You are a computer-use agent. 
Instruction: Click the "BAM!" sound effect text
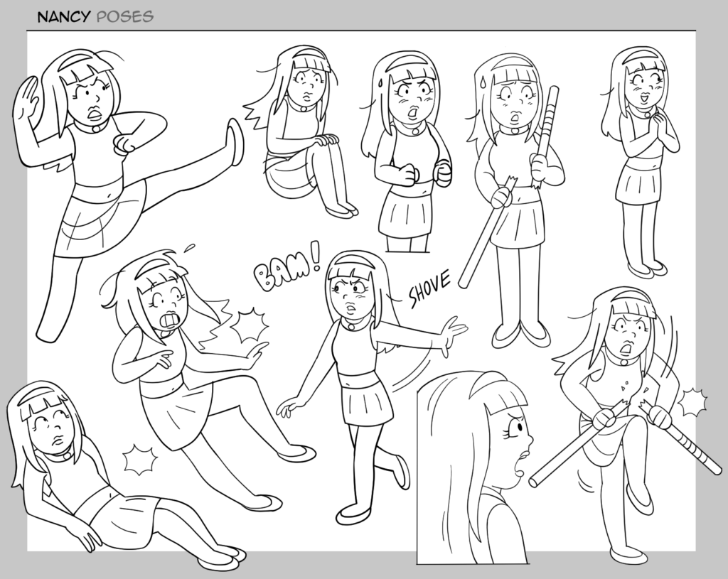[286, 268]
